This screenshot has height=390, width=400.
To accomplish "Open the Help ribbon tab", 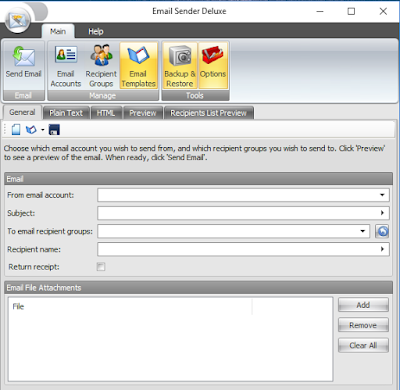I will pyautogui.click(x=96, y=32).
